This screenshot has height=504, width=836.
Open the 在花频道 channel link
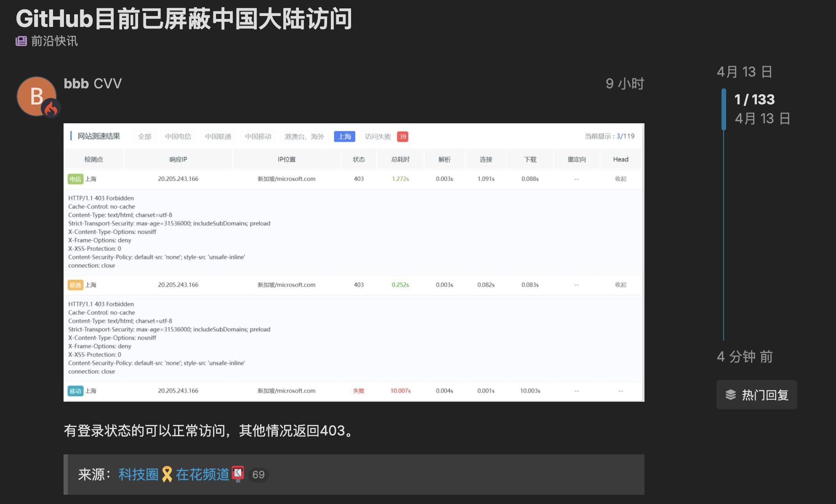[202, 475]
